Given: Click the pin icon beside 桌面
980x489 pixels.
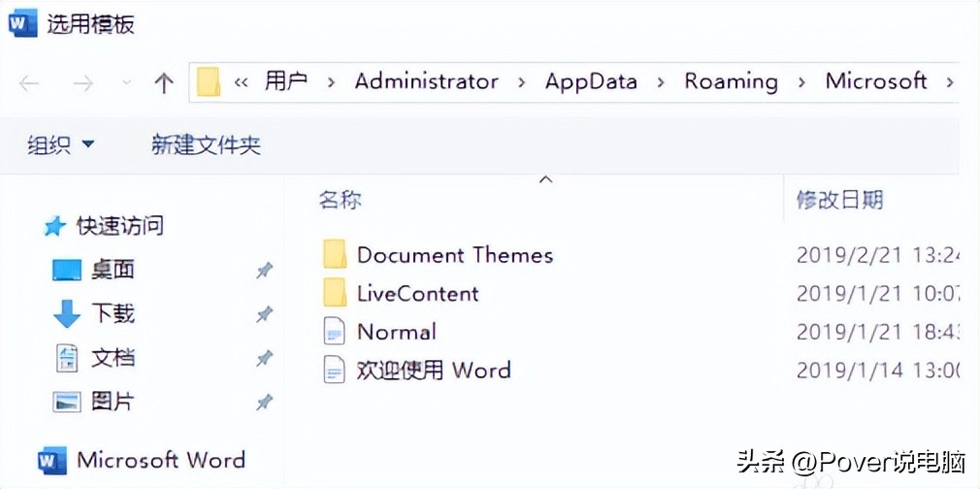Looking at the screenshot, I should point(265,270).
